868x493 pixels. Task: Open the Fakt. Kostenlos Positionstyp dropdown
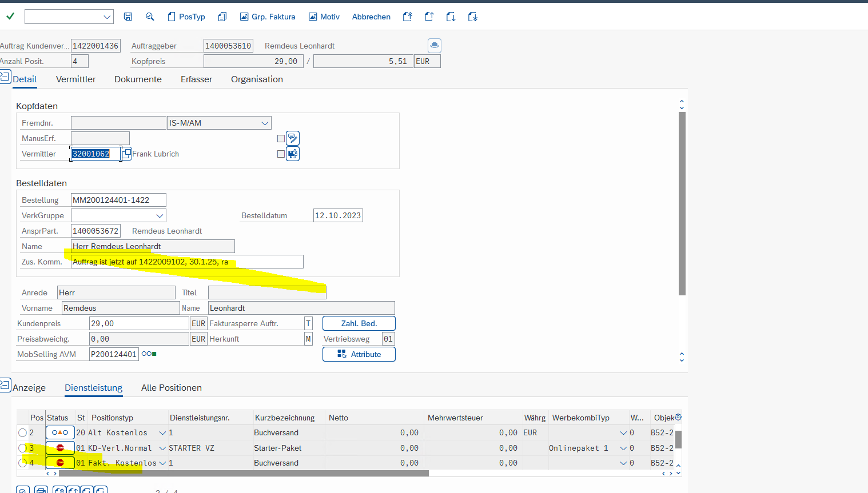tap(162, 463)
